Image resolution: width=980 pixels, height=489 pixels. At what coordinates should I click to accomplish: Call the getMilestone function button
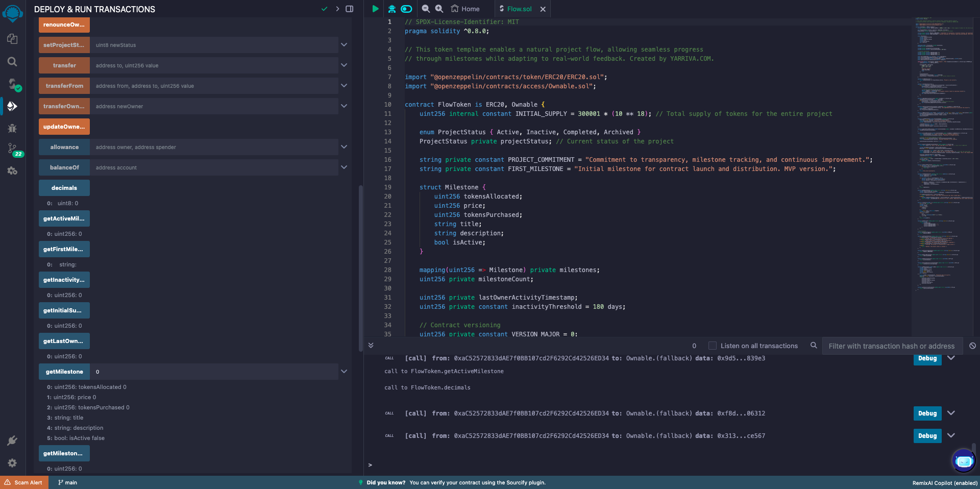tap(64, 372)
